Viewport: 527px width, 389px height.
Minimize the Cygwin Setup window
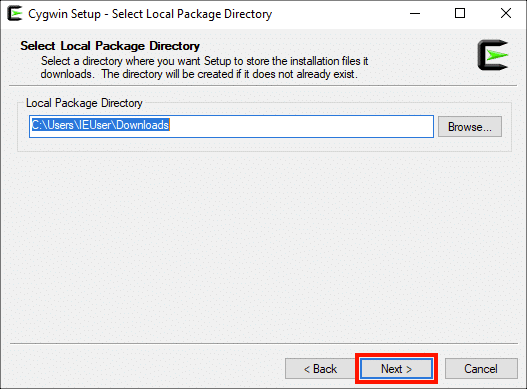click(x=415, y=13)
